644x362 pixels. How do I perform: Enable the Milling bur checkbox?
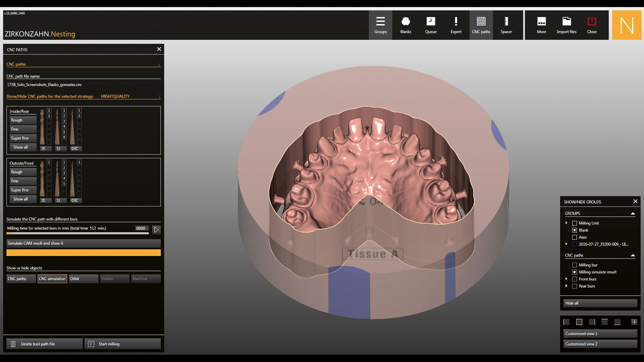574,265
